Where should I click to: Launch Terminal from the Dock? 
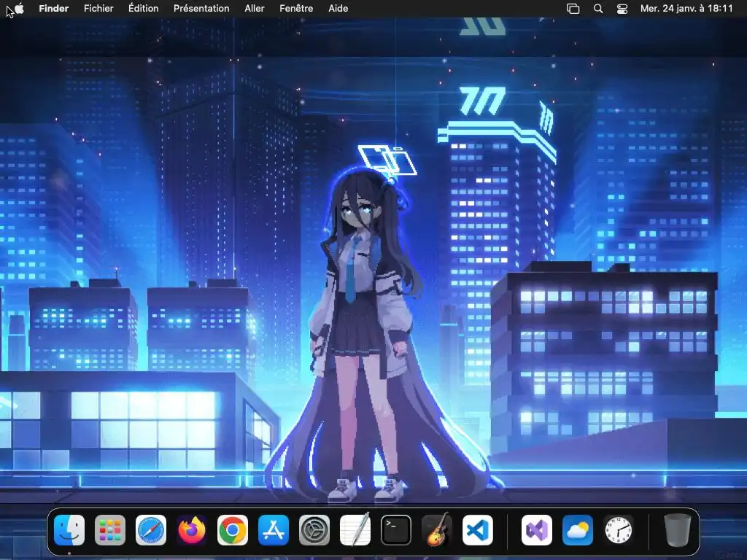click(x=396, y=530)
